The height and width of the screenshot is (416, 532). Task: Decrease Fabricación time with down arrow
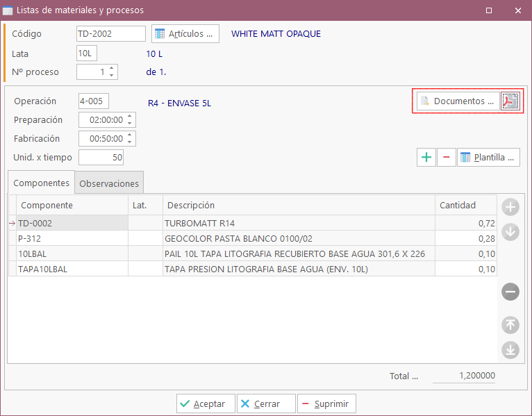click(130, 142)
